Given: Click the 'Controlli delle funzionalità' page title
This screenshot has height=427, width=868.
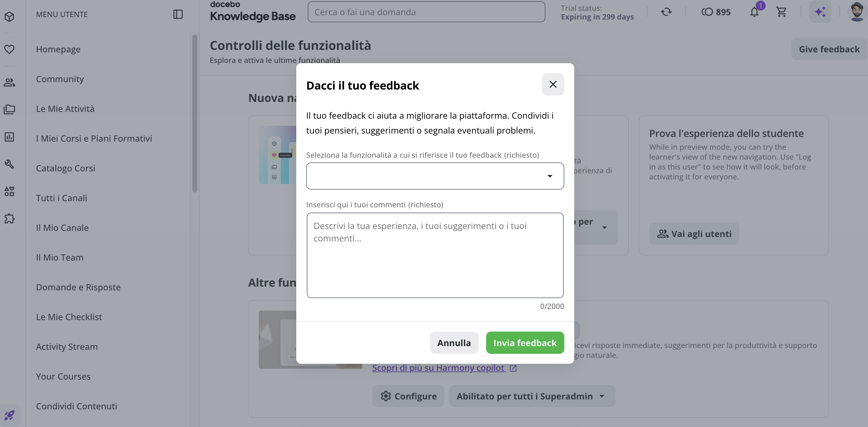Looking at the screenshot, I should point(290,46).
